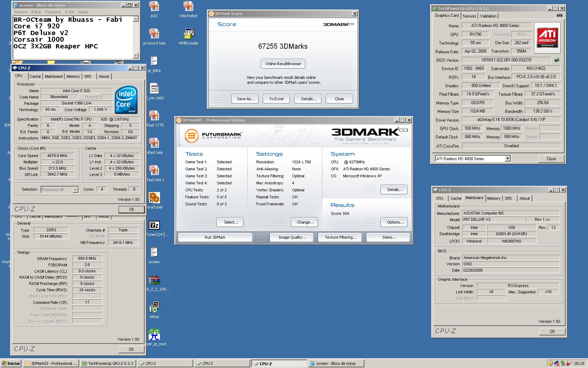The width and height of the screenshot is (588, 368).
Task: Click OK in the CPU-Z memory window
Action: pyautogui.click(x=131, y=349)
